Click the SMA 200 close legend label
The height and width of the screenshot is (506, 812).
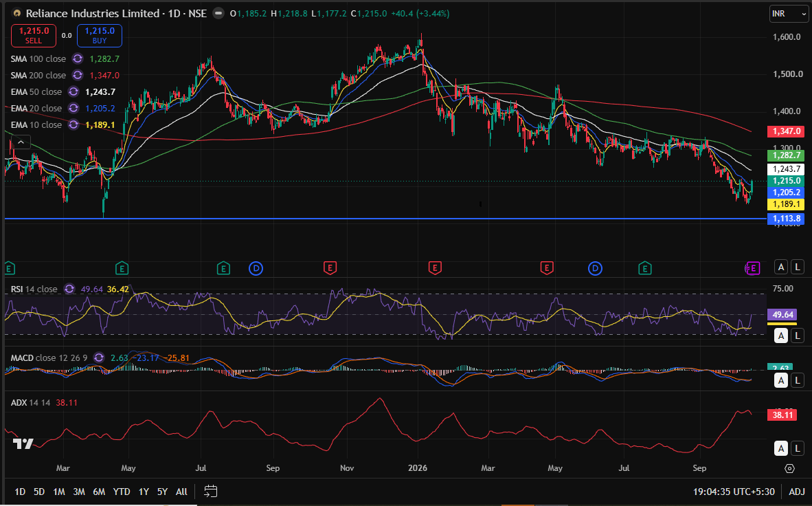coord(38,75)
